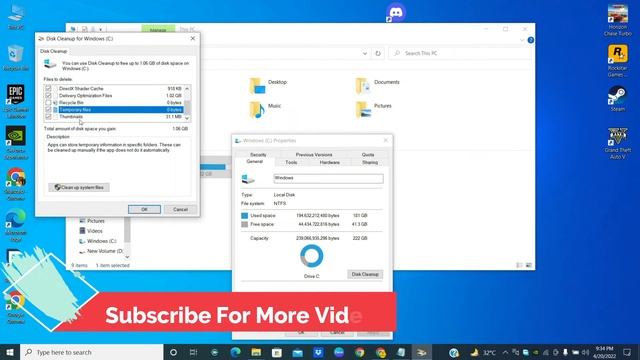Open the Documents folder in This PC
Viewport: 640px width, 360px height.
click(378, 85)
